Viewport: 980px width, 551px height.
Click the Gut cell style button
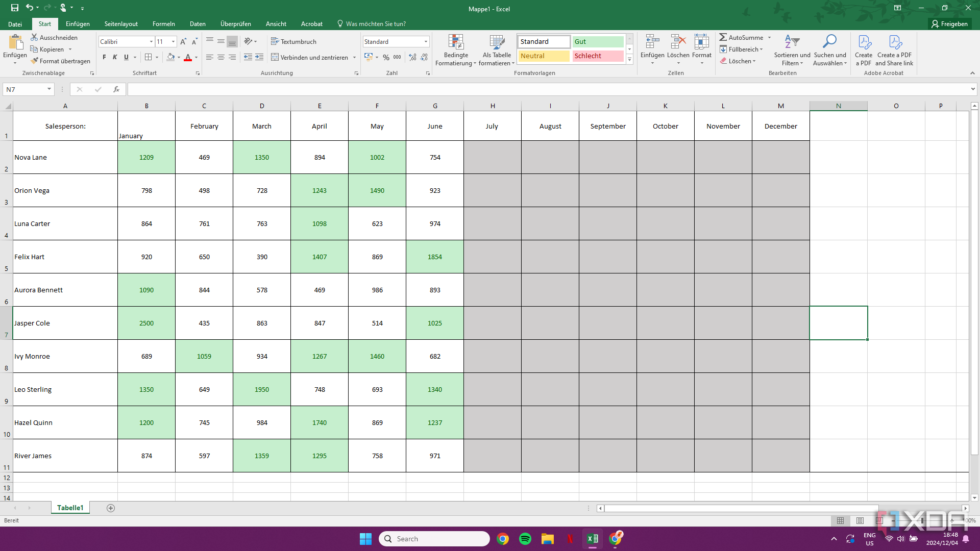click(x=596, y=41)
